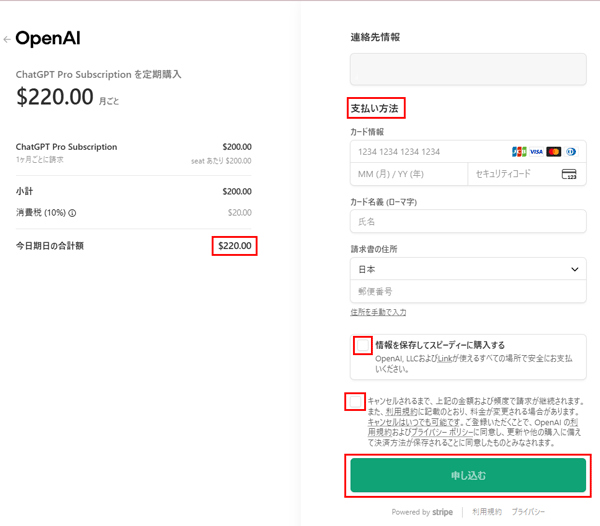Enable save info for faster checkout checkbox
The height and width of the screenshot is (526, 600).
363,346
